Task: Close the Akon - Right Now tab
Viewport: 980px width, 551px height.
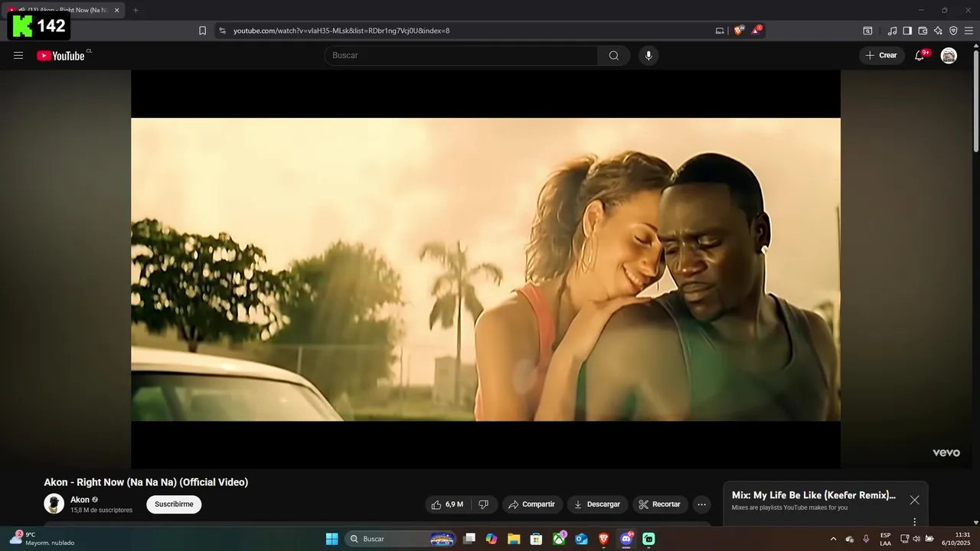Action: pos(116,10)
